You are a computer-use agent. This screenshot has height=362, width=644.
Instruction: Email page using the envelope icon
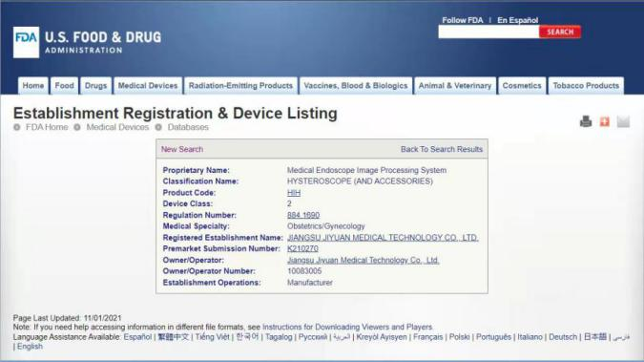coord(623,121)
